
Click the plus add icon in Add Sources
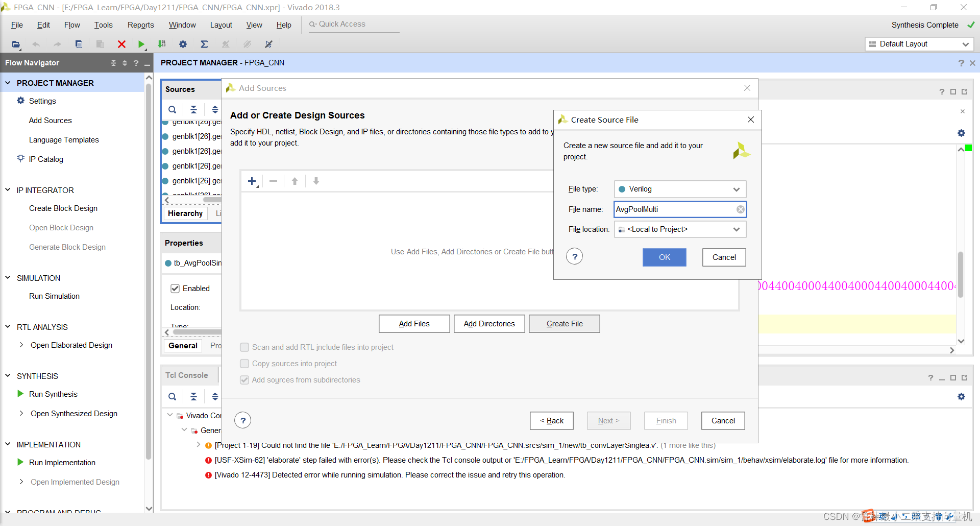(252, 181)
